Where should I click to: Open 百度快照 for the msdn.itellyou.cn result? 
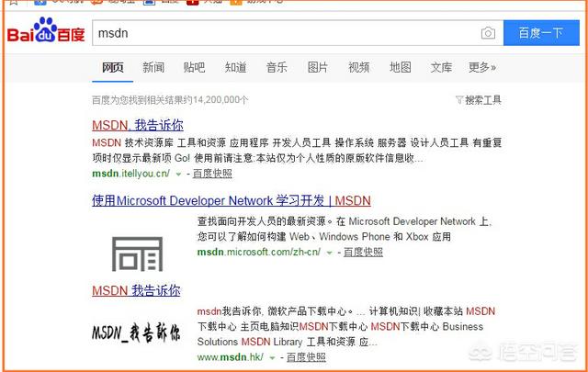(212, 174)
